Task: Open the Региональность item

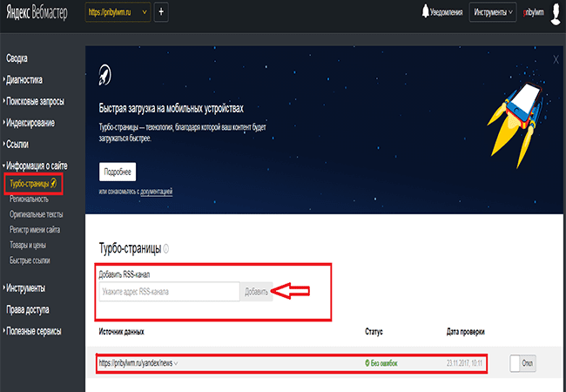Action: [29, 199]
